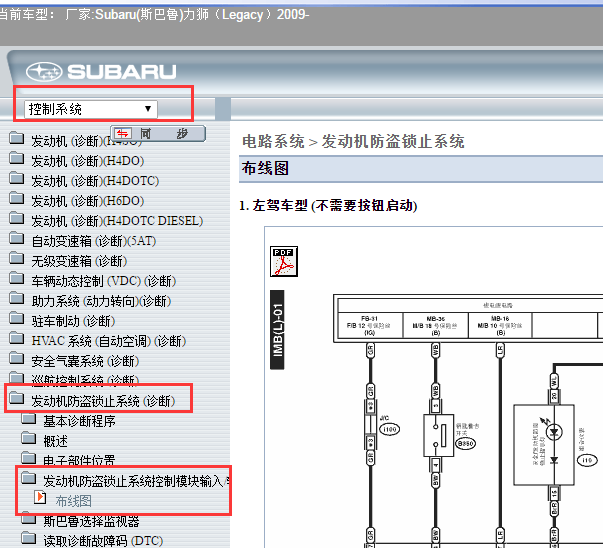The height and width of the screenshot is (548, 603).
Task: Open the 布线图 document link
Action: pyautogui.click(x=73, y=501)
